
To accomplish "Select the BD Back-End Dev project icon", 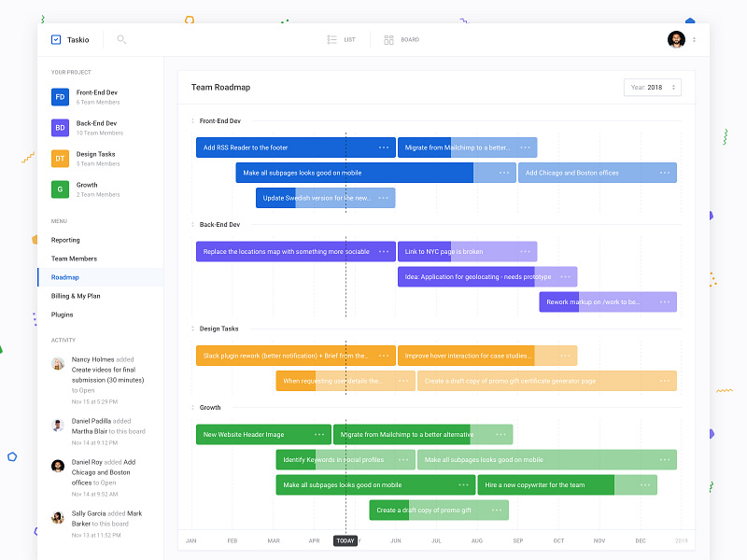I will [x=60, y=128].
